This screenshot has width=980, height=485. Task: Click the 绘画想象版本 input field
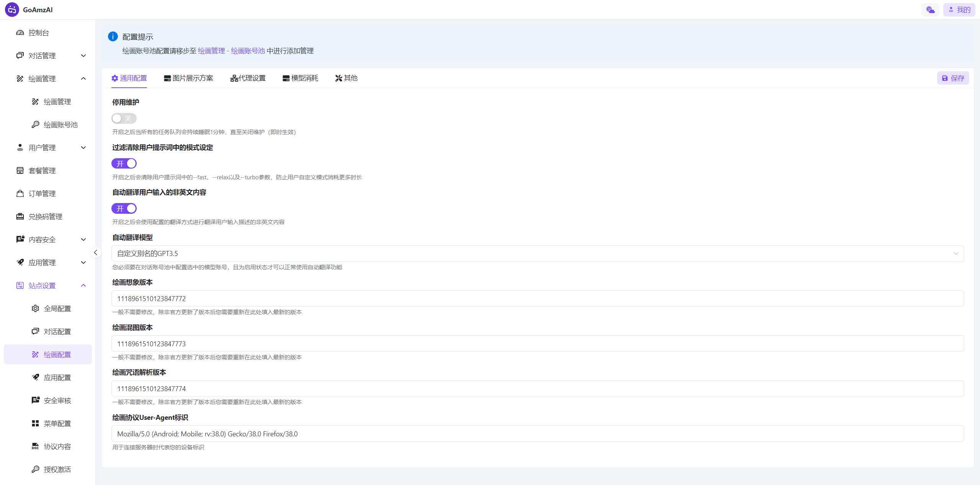coord(537,298)
